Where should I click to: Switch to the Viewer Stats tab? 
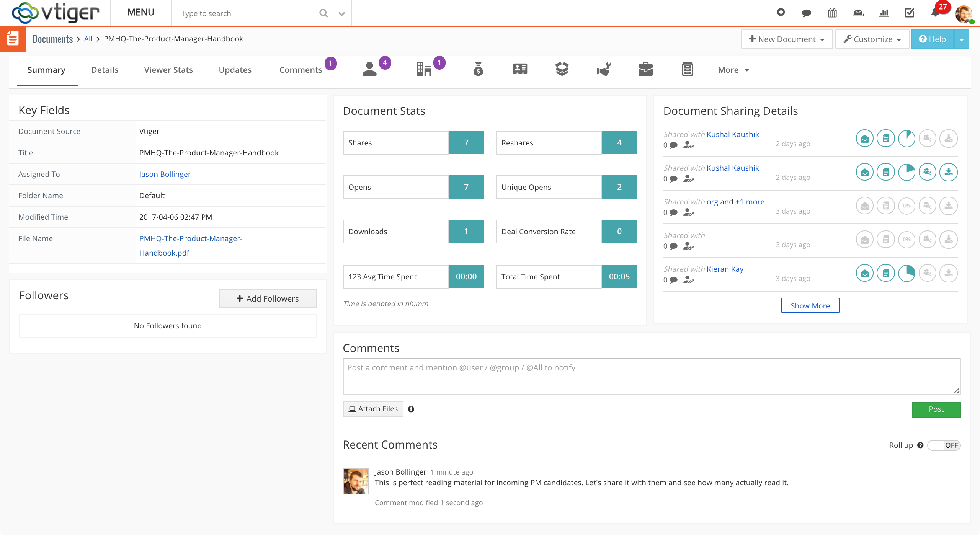coord(168,70)
